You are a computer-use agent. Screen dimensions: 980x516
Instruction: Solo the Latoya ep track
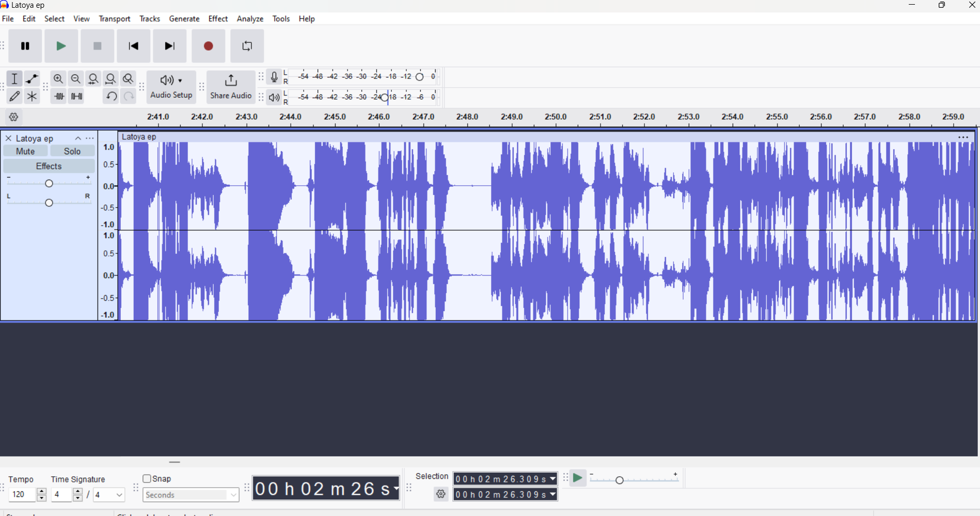click(72, 151)
